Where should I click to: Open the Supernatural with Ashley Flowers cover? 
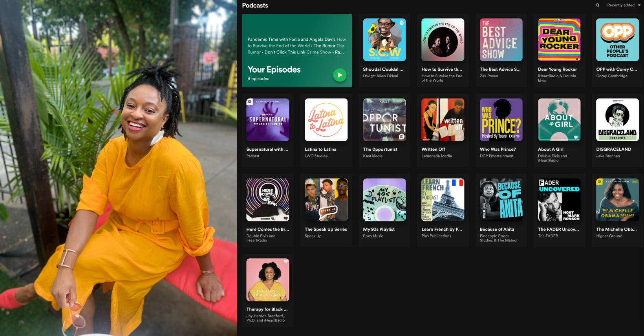pyautogui.click(x=268, y=120)
